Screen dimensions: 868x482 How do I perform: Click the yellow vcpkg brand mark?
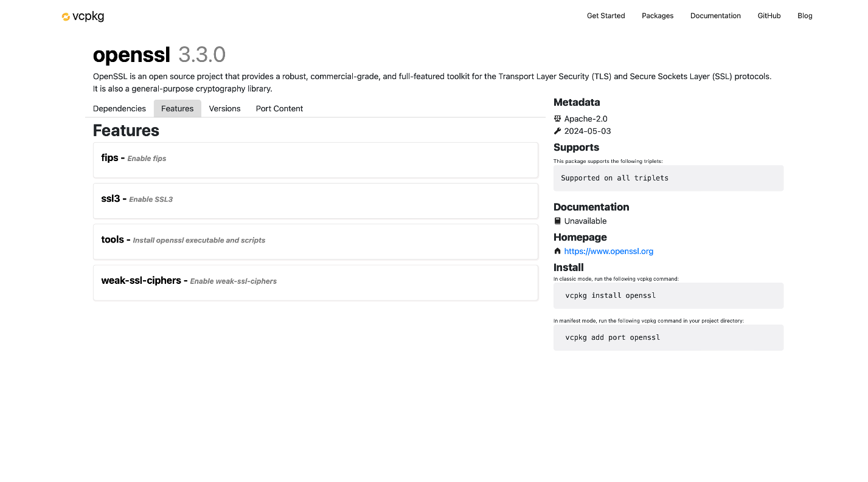click(65, 16)
